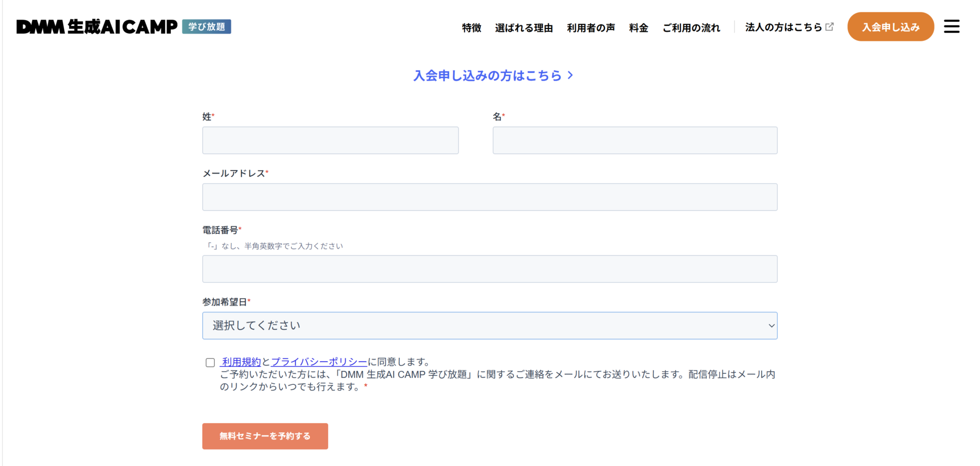Click into the 電話番号 field
Screen dimensions: 980x466
coord(489,269)
